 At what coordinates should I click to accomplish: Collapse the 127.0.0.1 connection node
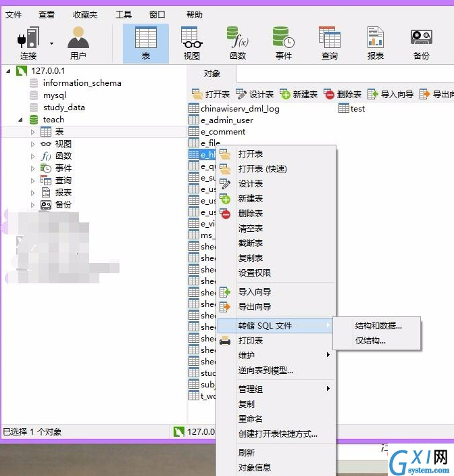pos(9,72)
